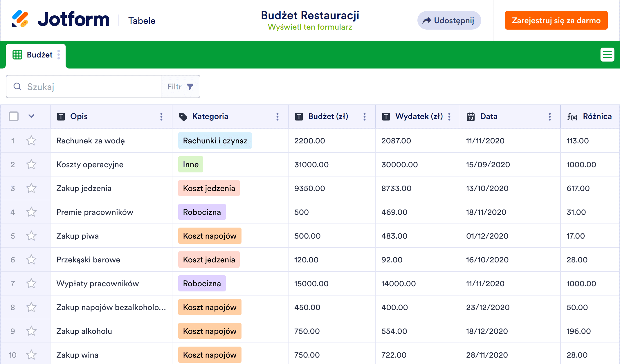Image resolution: width=620 pixels, height=364 pixels.
Task: Open Opis column options menu
Action: pyautogui.click(x=161, y=117)
